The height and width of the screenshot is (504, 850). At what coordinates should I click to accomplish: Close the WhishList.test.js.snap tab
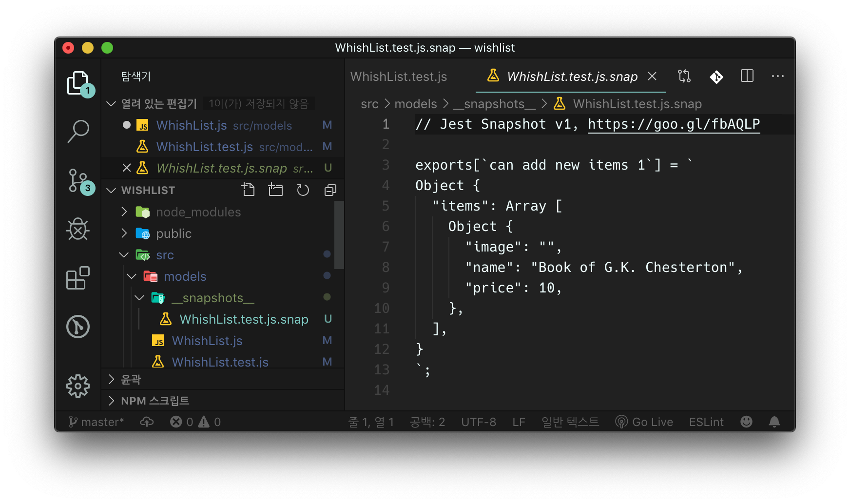click(x=652, y=76)
